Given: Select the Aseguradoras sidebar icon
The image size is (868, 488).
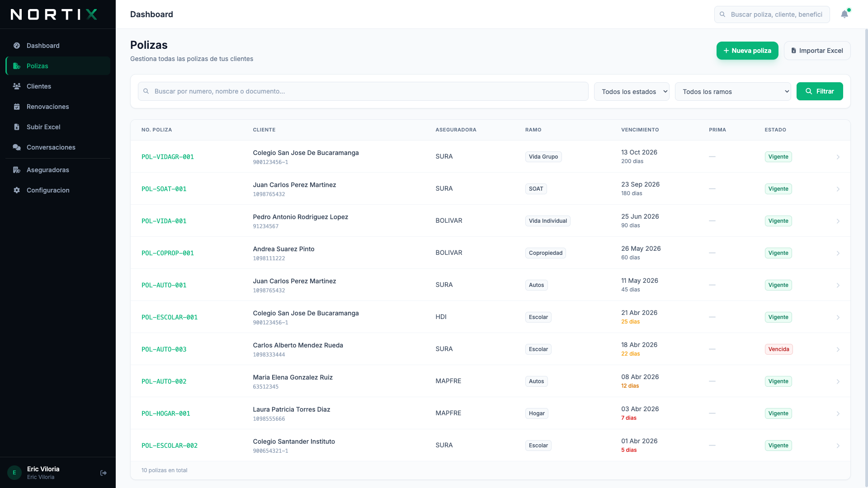Looking at the screenshot, I should (x=16, y=170).
